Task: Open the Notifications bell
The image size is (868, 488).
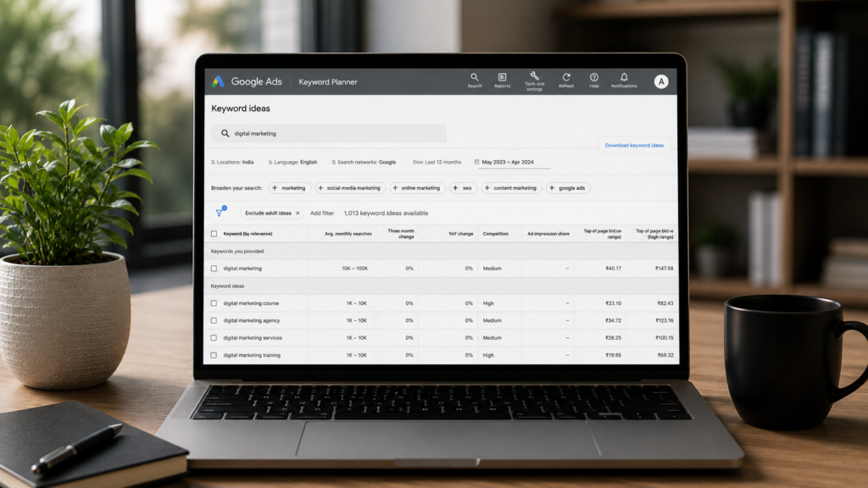Action: point(624,80)
